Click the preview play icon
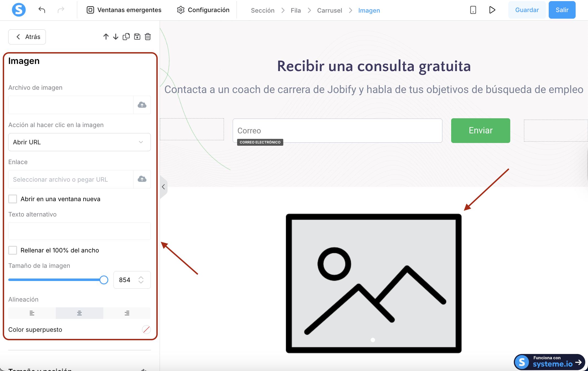This screenshot has width=588, height=371. click(x=492, y=10)
